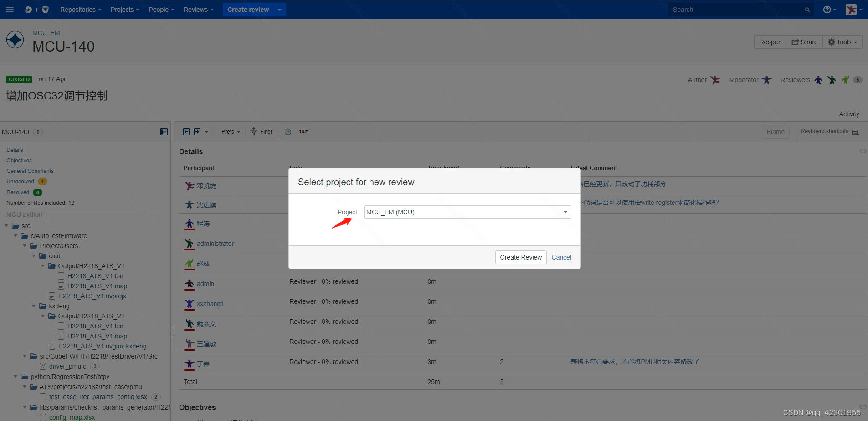This screenshot has height=421, width=868.
Task: Click the administrator participant avatar
Action: click(190, 244)
